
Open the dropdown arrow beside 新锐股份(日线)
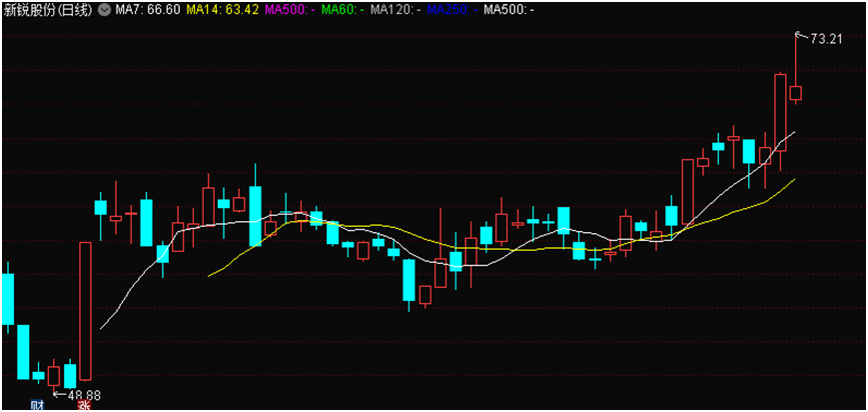click(x=104, y=10)
